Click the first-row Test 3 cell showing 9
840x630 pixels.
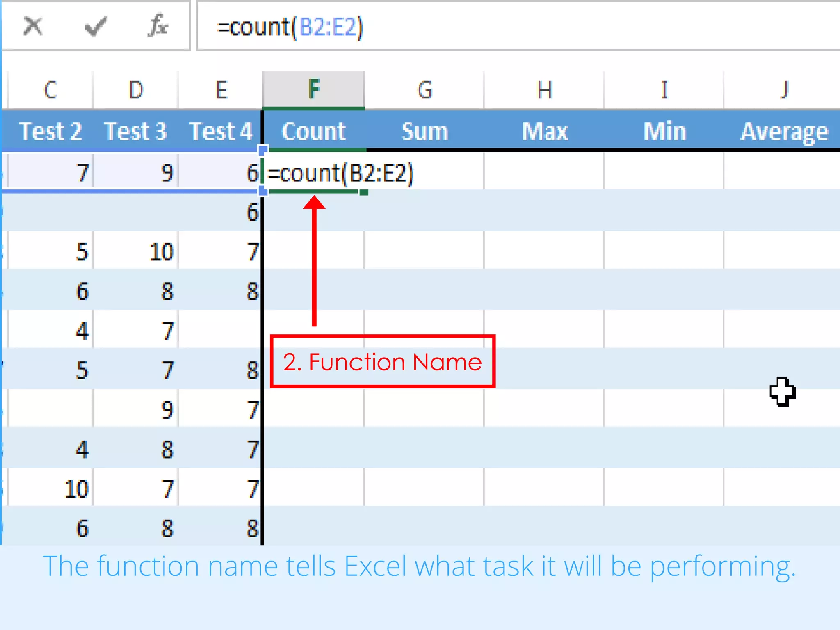tap(136, 172)
